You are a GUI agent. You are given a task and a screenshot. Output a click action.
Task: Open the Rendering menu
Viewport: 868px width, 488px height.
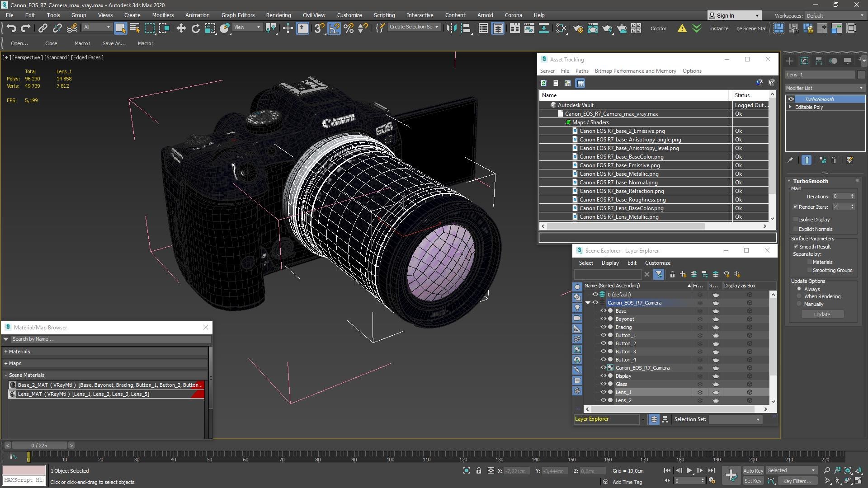[278, 15]
